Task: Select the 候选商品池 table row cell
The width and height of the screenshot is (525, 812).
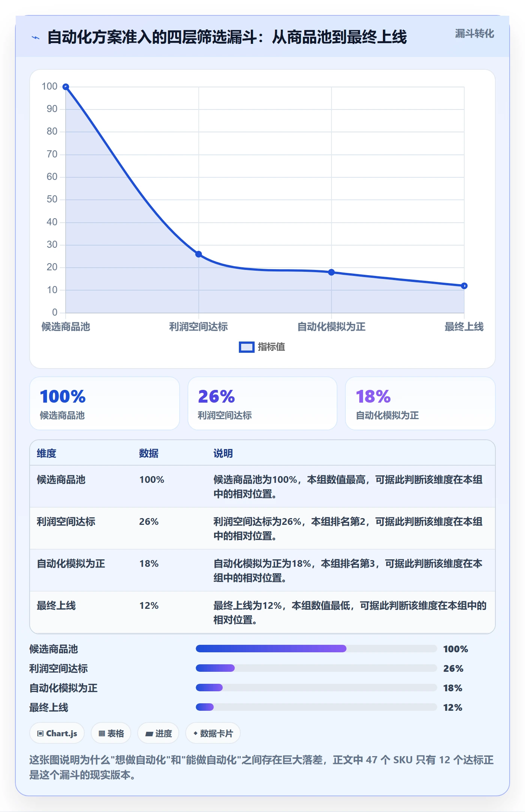Action: tap(61, 480)
